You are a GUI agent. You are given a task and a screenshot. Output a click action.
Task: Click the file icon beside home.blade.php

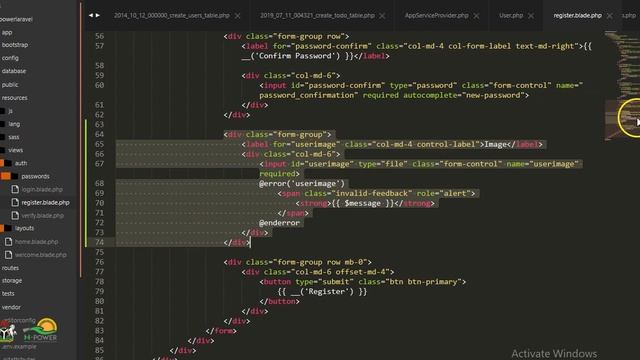pos(9,242)
